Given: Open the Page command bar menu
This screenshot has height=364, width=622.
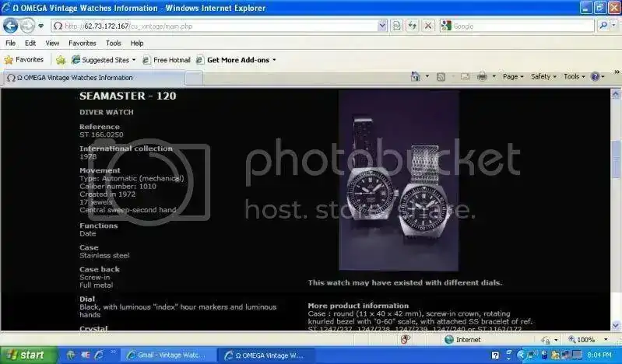Looking at the screenshot, I should pyautogui.click(x=513, y=76).
